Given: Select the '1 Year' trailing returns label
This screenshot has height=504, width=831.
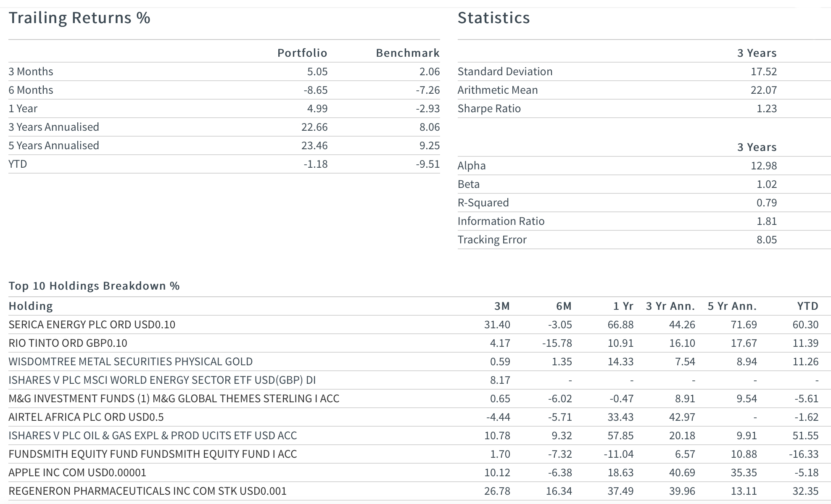Looking at the screenshot, I should pyautogui.click(x=23, y=108).
